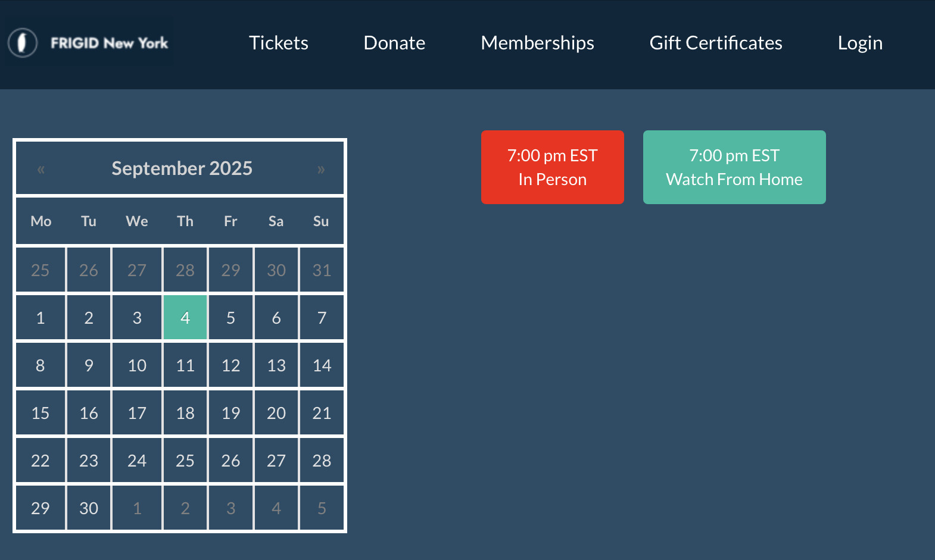Select greyed-out October 5 date
This screenshot has width=935, height=560.
[322, 508]
